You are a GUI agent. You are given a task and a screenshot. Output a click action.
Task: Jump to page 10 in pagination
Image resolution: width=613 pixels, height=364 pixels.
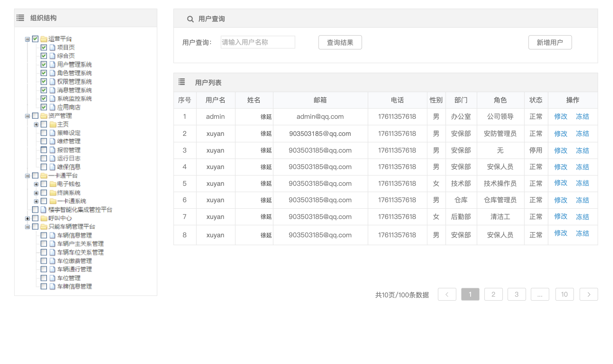[564, 294]
